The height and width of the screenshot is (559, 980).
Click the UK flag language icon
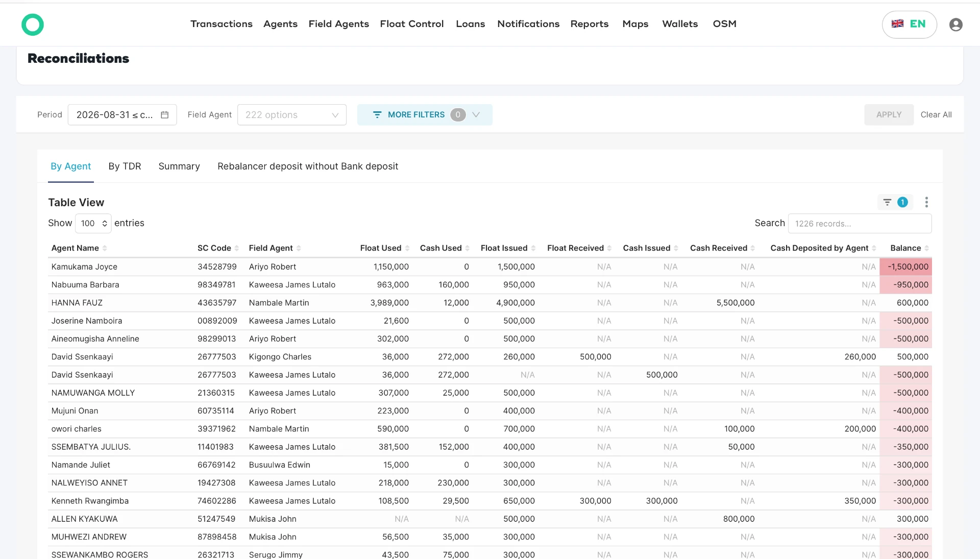[897, 23]
